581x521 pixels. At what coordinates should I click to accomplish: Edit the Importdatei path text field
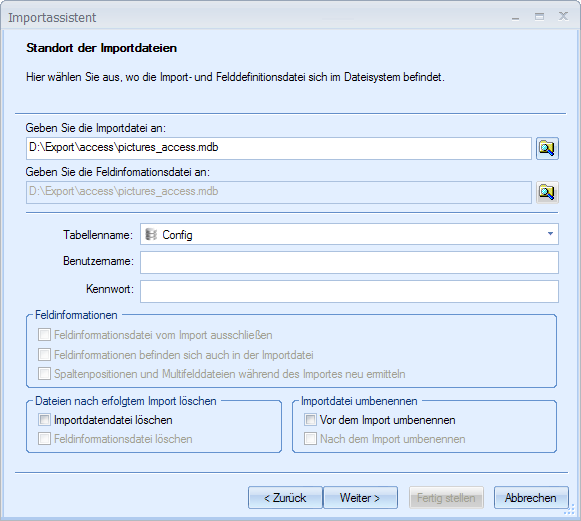(279, 149)
